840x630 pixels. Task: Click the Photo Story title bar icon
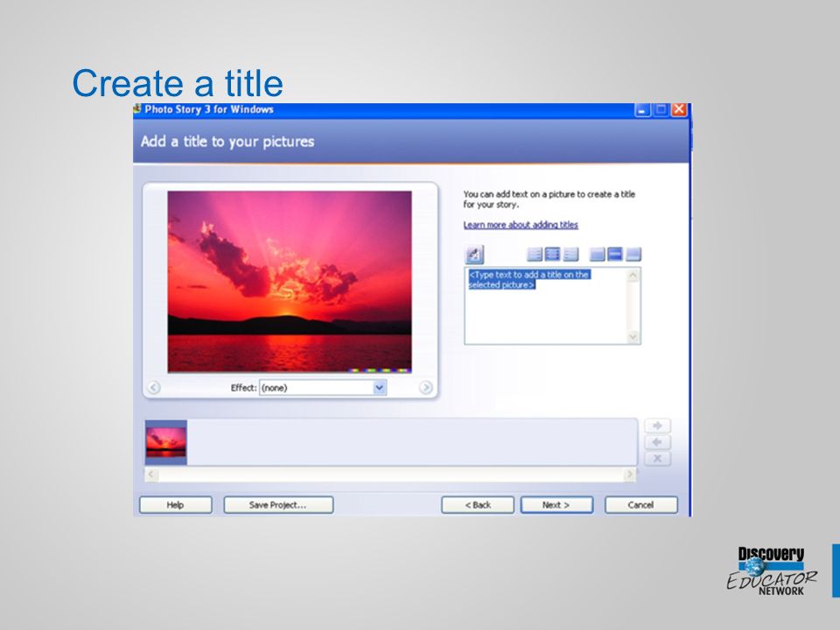pos(137,109)
